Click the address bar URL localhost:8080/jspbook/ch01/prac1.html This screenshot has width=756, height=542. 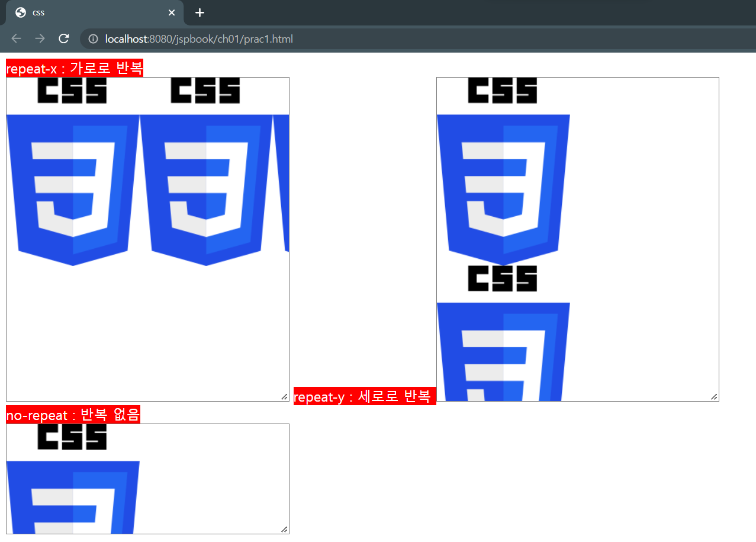click(199, 39)
